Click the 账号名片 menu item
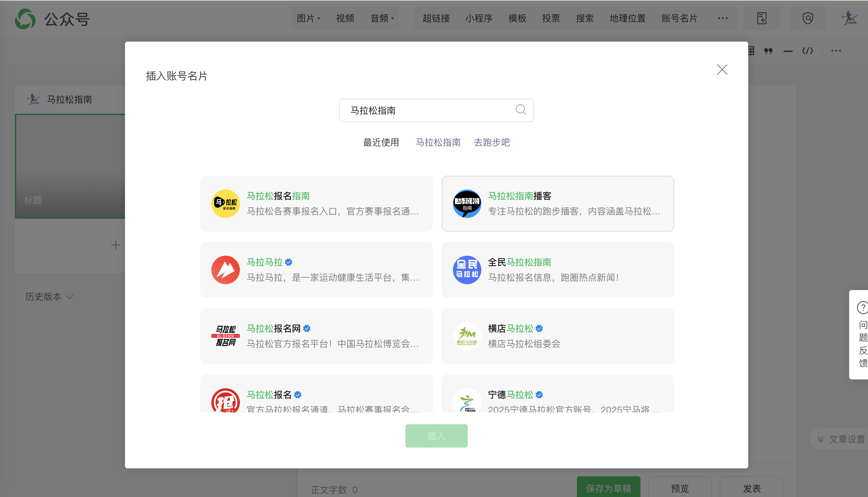 coord(679,19)
